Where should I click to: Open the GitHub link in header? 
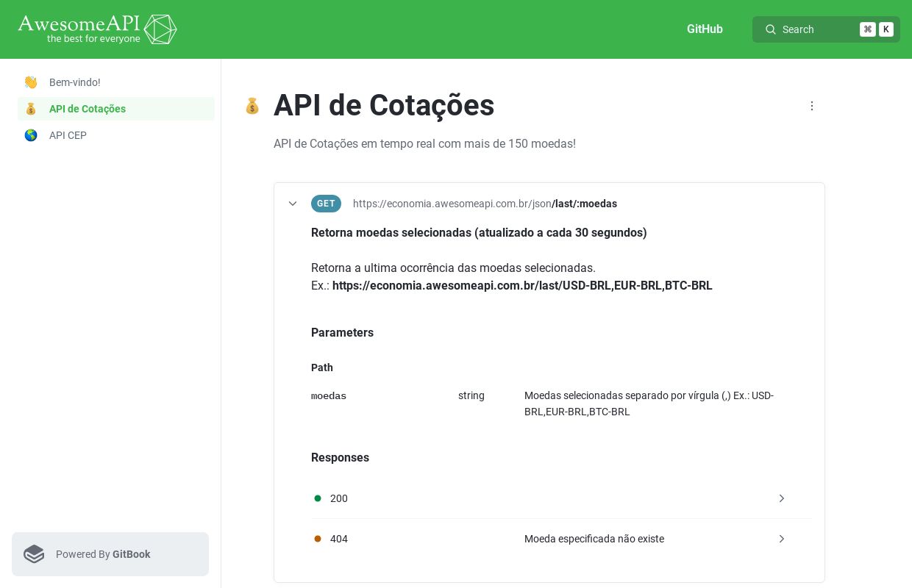[x=705, y=29]
